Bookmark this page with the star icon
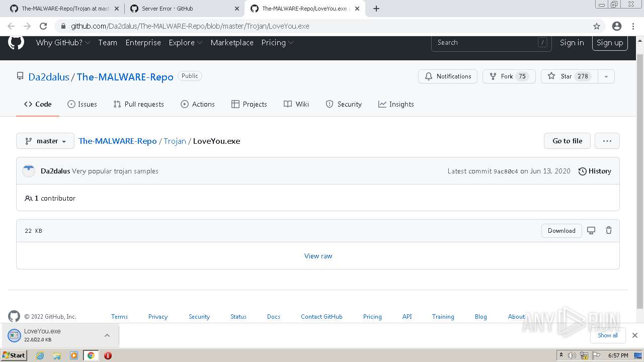 tap(597, 26)
